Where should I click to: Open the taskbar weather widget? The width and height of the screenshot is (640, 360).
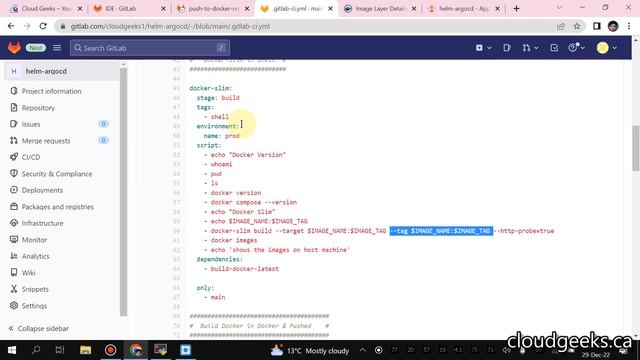[x=310, y=350]
